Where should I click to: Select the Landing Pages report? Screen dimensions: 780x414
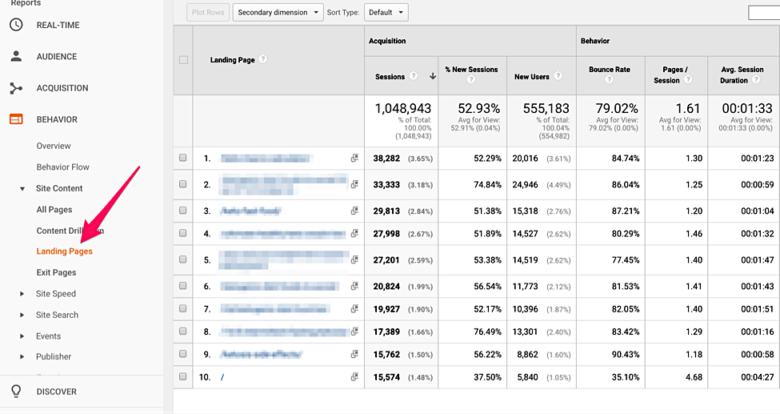[64, 251]
